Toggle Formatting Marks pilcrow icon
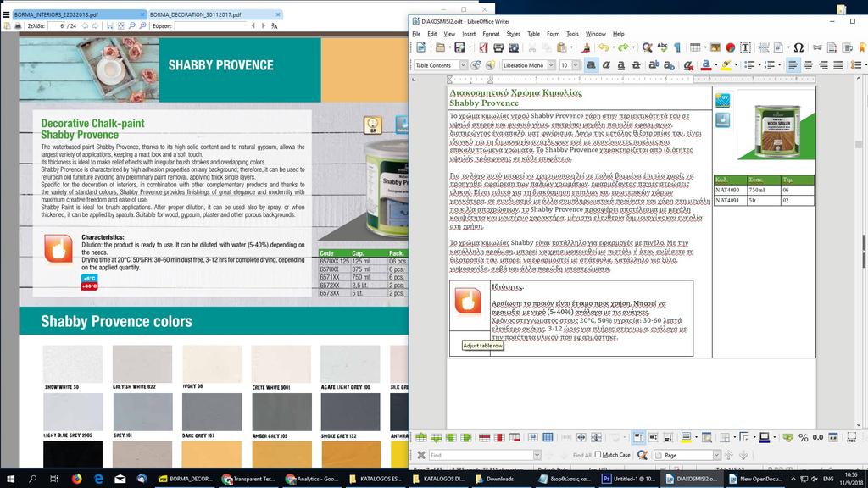868x488 pixels. [x=677, y=48]
